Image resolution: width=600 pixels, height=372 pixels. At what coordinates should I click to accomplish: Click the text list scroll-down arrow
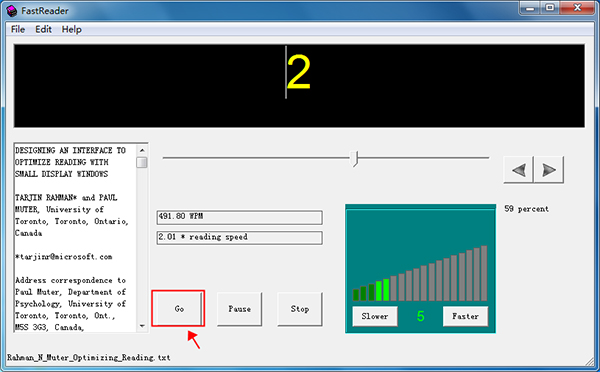142,326
